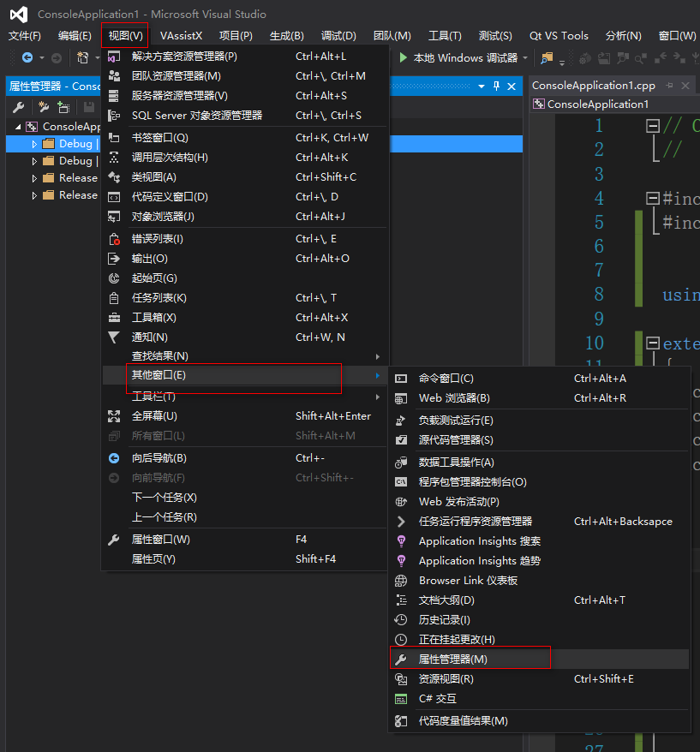Viewport: 700px width, 752px height.
Task: Open the 文件(F) menu
Action: tap(25, 36)
